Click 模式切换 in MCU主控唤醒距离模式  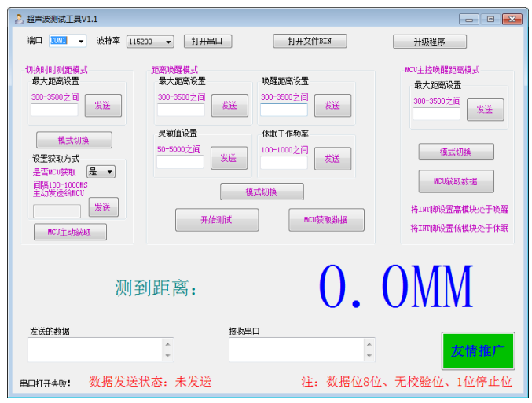coord(456,152)
